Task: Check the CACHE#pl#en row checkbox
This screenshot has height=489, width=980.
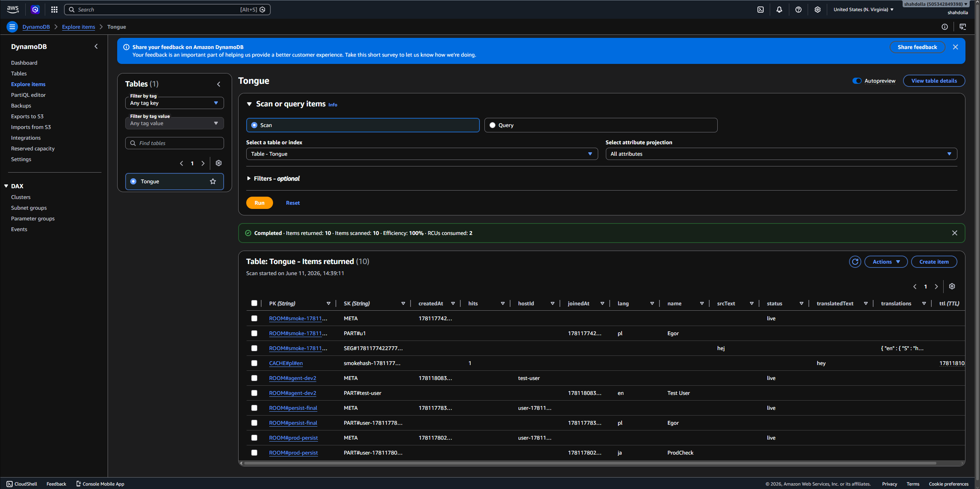Action: point(254,363)
